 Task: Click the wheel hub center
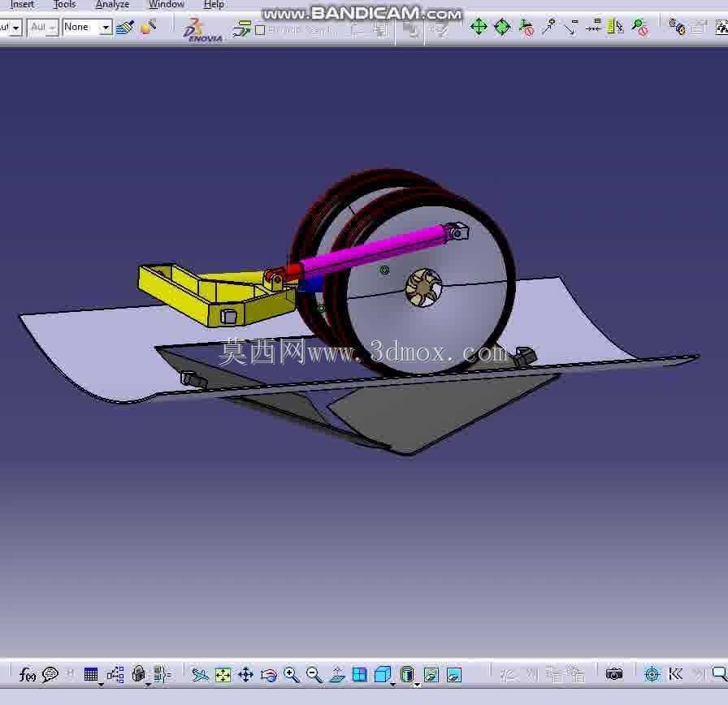point(423,288)
